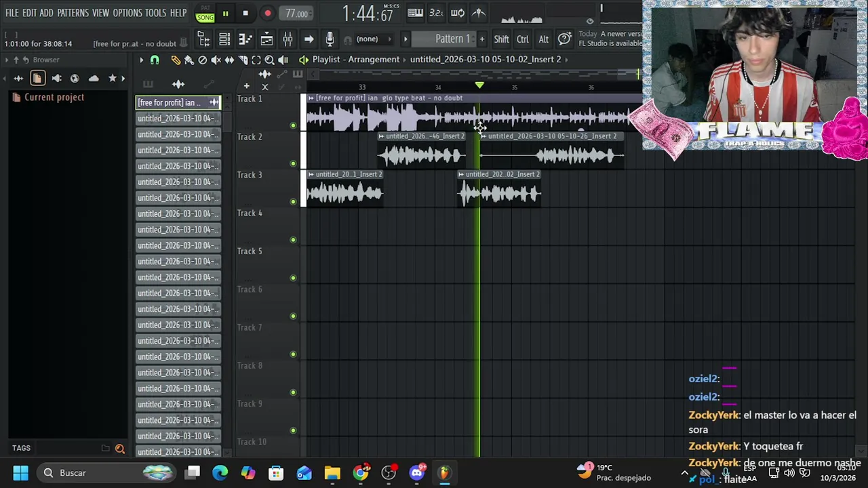Select the Paint brush tool

(189, 60)
